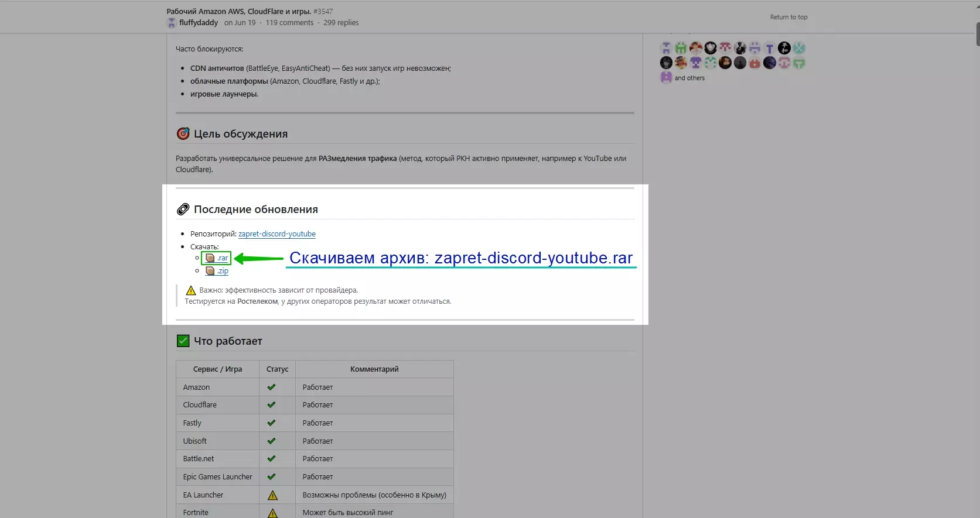Select the 'Amazon' table cell
This screenshot has width=980, height=518.
(x=217, y=387)
